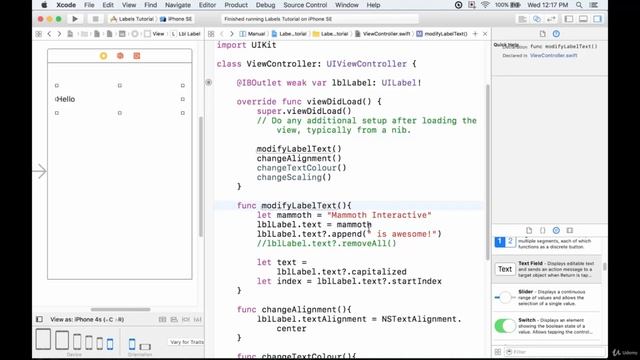Toggle the document outline button
The height and width of the screenshot is (360, 640).
point(39,319)
